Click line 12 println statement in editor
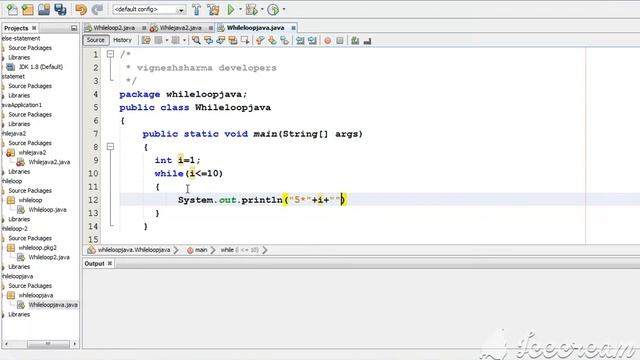640x360 pixels. pos(261,200)
